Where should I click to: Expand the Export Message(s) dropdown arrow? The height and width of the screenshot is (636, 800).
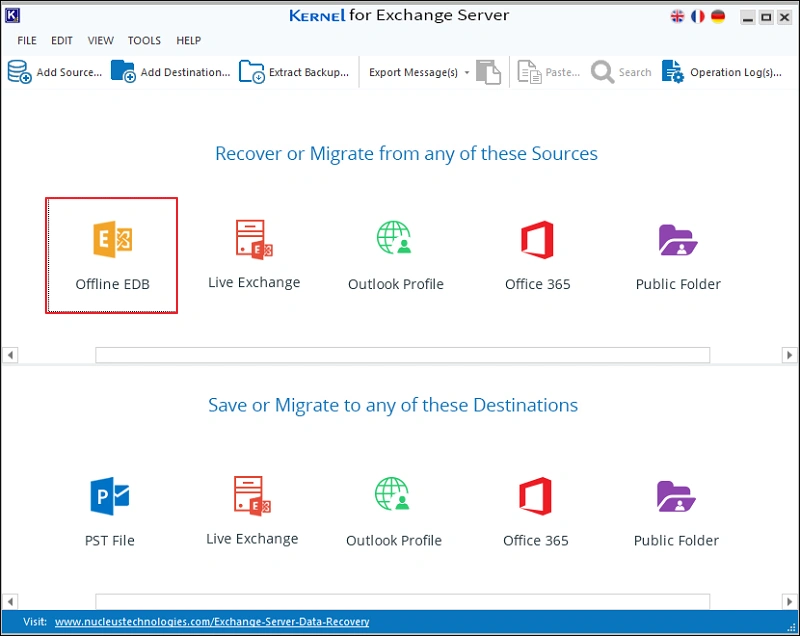[x=466, y=72]
